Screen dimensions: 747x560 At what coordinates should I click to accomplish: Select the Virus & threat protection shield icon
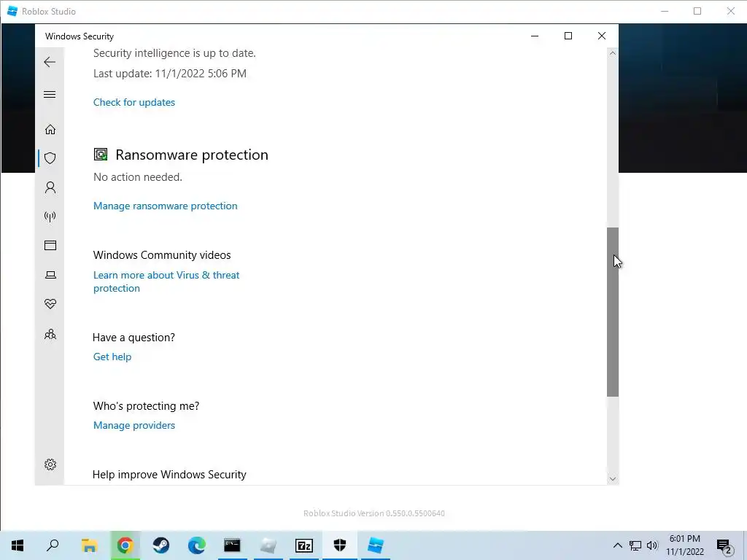pos(50,158)
